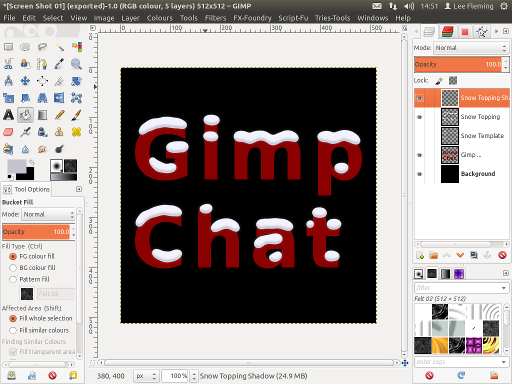512x384 pixels.
Task: Choose the Free Select lasso tool
Action: pos(42,47)
